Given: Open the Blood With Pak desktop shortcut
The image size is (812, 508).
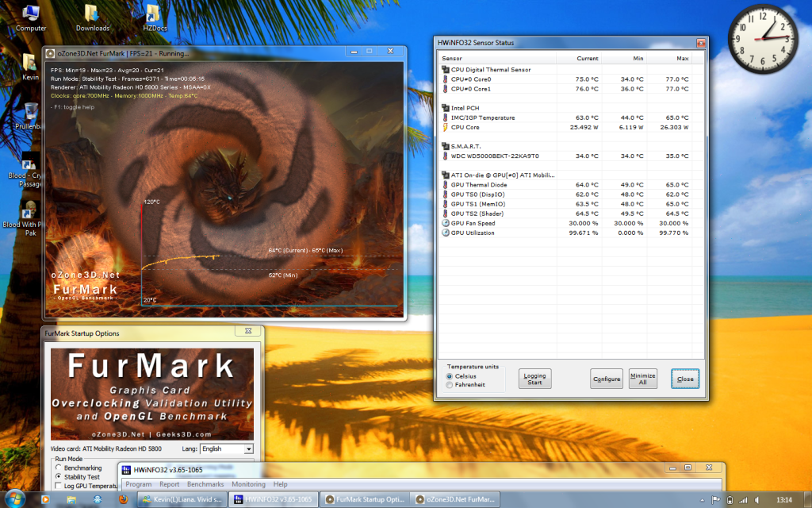Looking at the screenshot, I should tap(26, 217).
